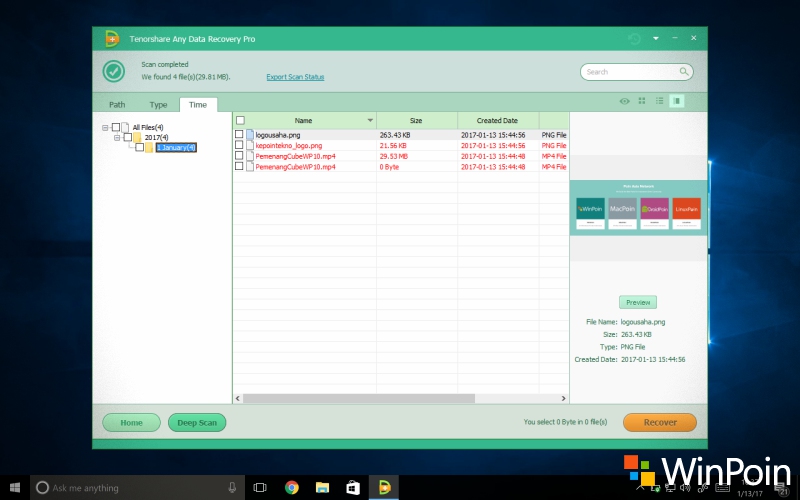Sort by the Created Date column header
This screenshot has width=800, height=500.
click(497, 121)
